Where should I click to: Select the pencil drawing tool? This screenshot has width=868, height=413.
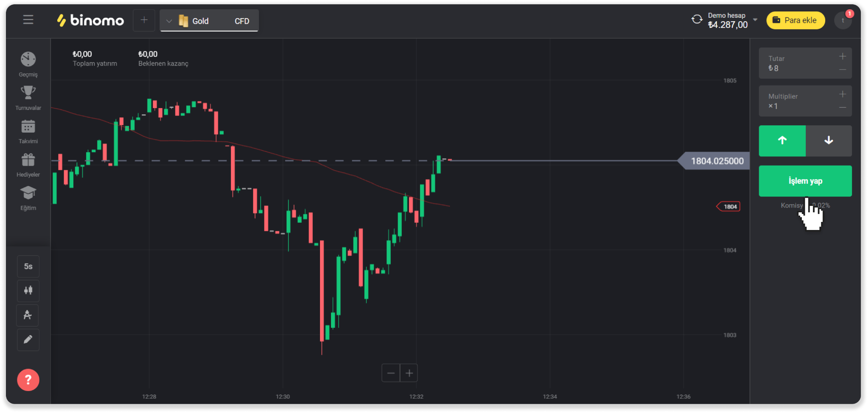28,340
